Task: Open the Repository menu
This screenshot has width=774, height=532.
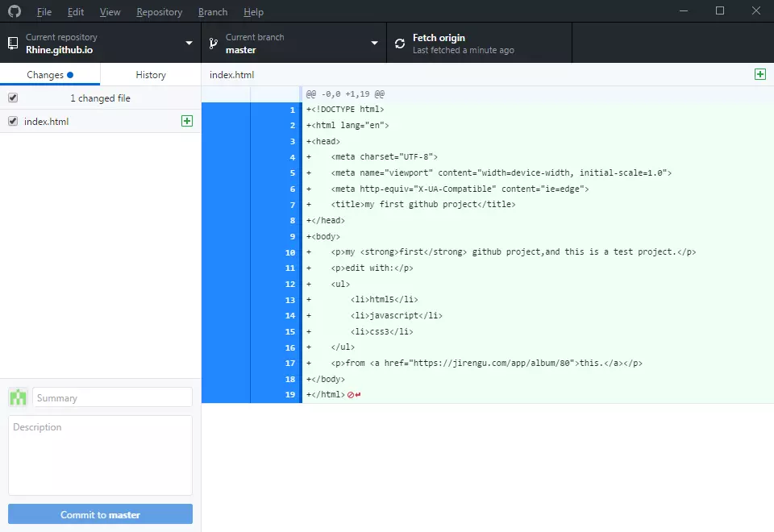Action: click(x=159, y=12)
